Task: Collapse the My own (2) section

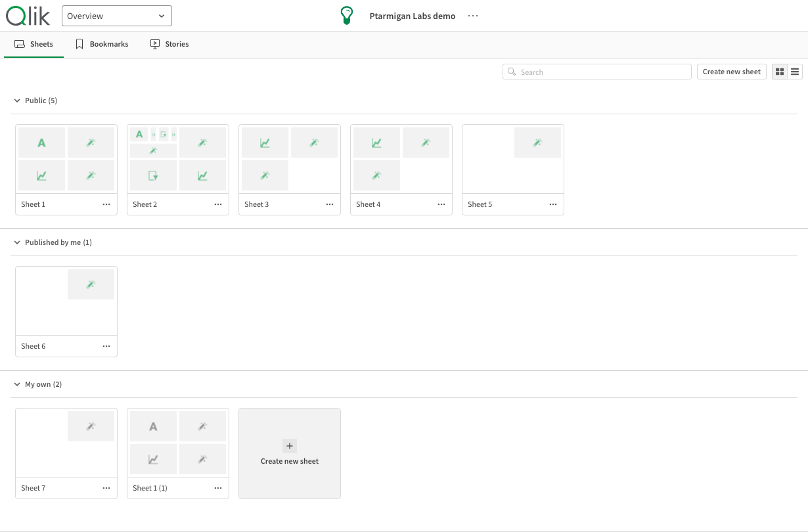Action: coord(17,384)
